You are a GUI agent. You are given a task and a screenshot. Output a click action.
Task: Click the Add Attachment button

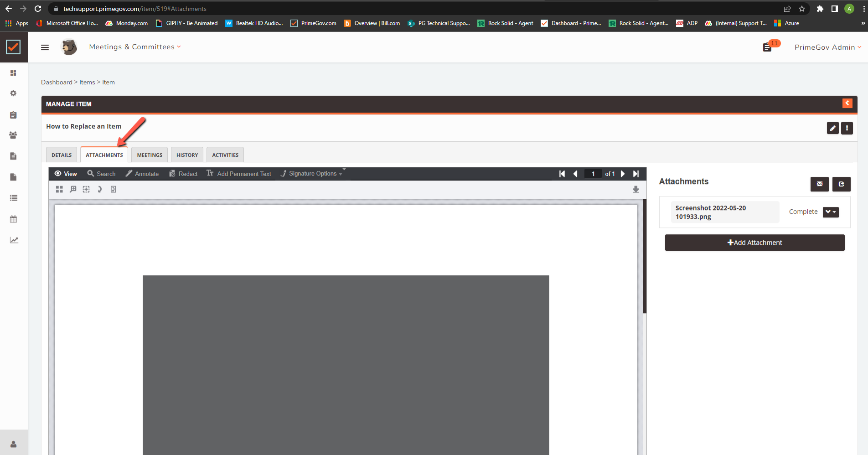point(754,243)
